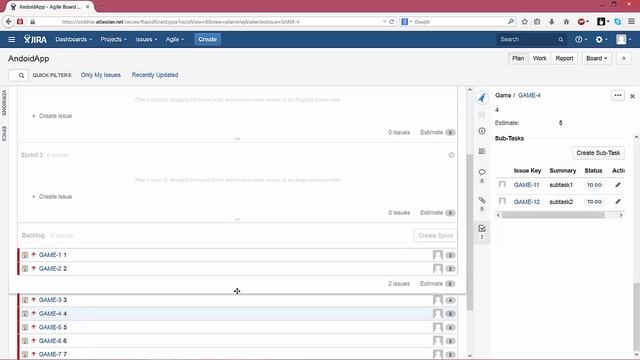640x360 pixels.
Task: Open the Help question mark menu
Action: 580,40
